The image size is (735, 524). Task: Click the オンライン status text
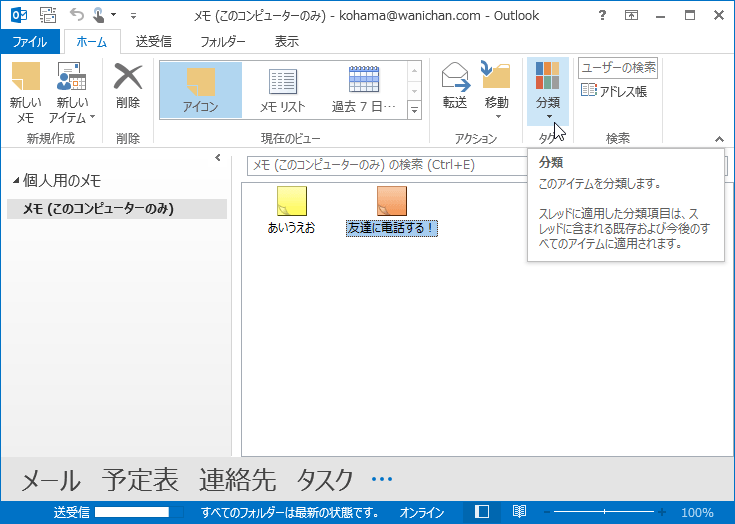421,512
